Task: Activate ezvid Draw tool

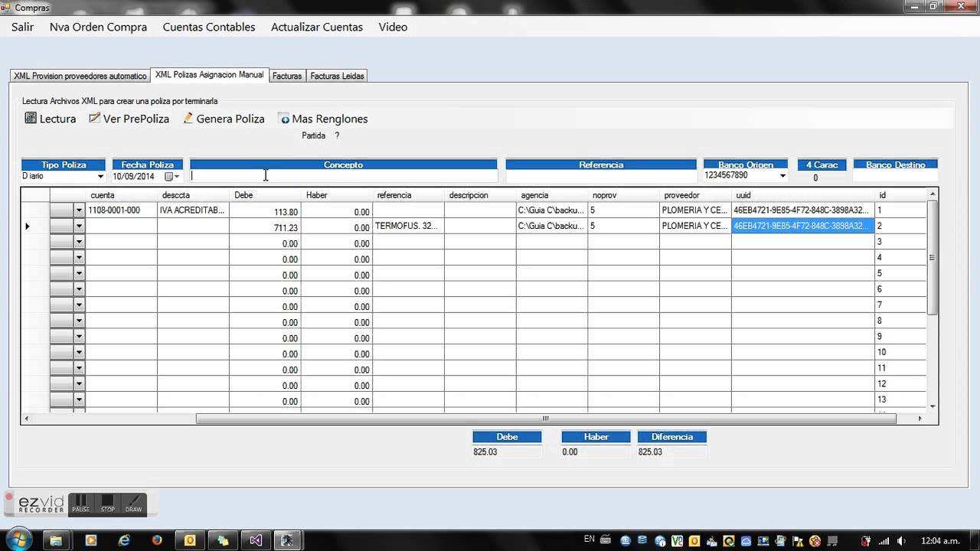Action: click(133, 504)
